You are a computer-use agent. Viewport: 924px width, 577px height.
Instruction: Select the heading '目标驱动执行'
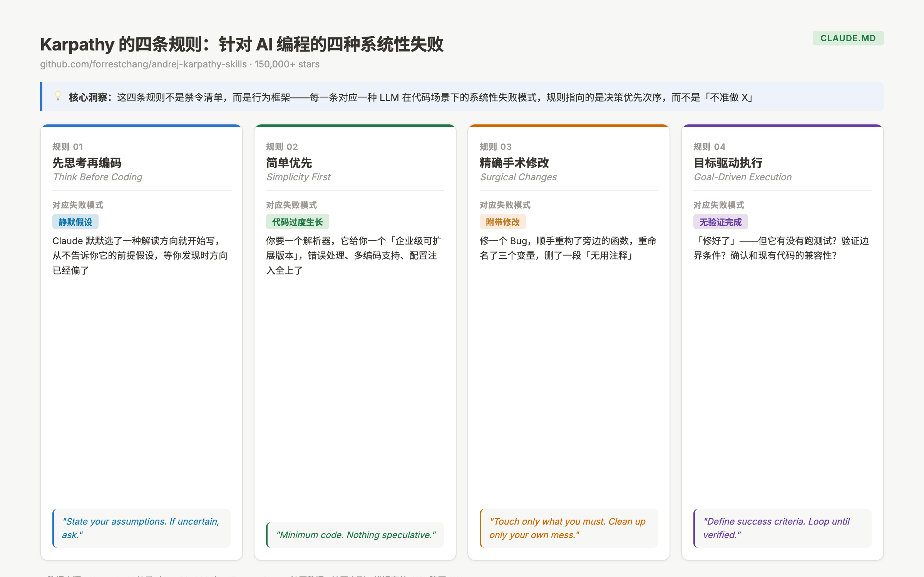(x=728, y=163)
